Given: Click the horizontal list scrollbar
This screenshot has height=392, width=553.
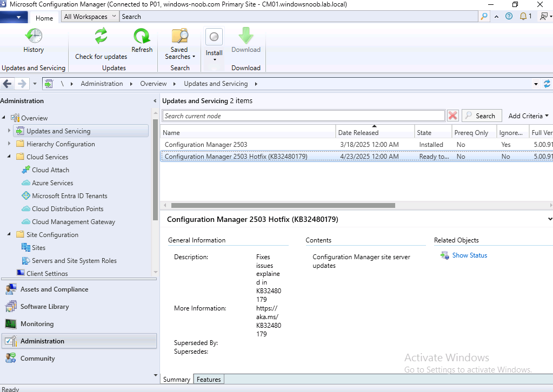Looking at the screenshot, I should click(x=283, y=205).
